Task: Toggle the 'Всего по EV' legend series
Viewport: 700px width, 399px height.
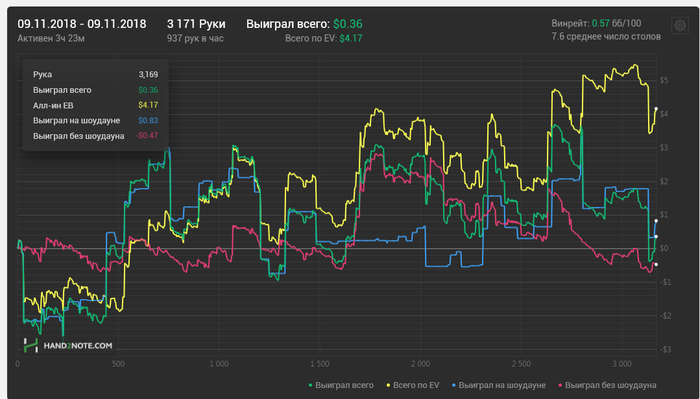Action: [x=413, y=385]
